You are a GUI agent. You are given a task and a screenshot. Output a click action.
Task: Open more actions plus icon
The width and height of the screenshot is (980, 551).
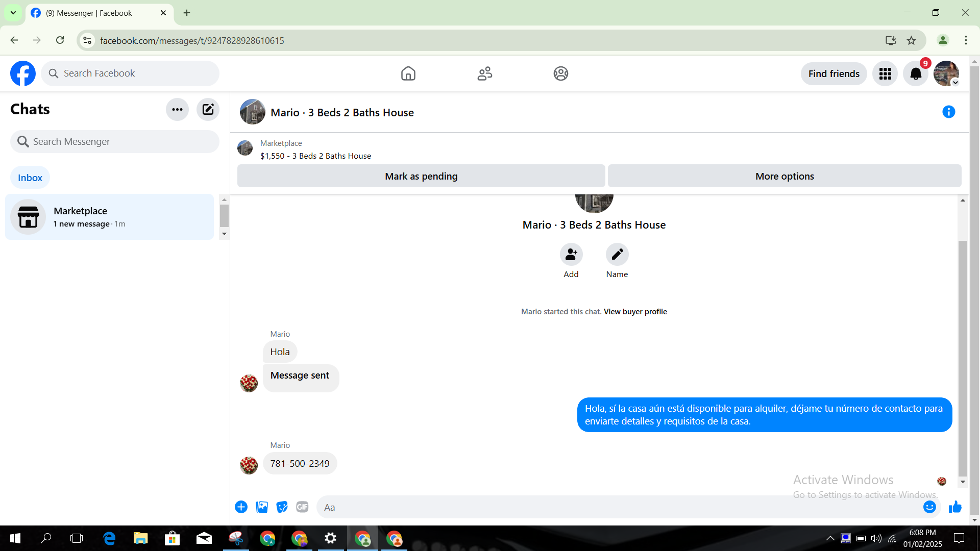pos(241,507)
